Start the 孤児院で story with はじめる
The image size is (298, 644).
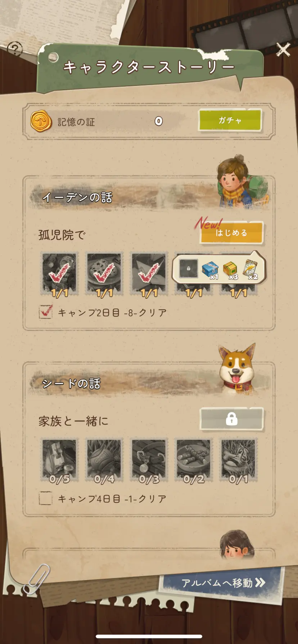coord(232,233)
